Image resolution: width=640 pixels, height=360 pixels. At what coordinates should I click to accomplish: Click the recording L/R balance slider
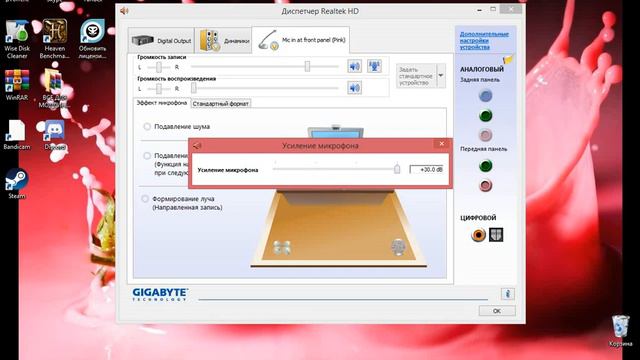point(158,67)
